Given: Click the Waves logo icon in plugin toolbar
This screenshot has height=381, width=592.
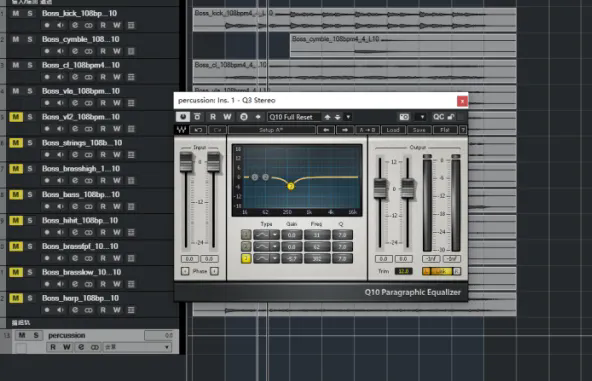Looking at the screenshot, I should [x=181, y=130].
